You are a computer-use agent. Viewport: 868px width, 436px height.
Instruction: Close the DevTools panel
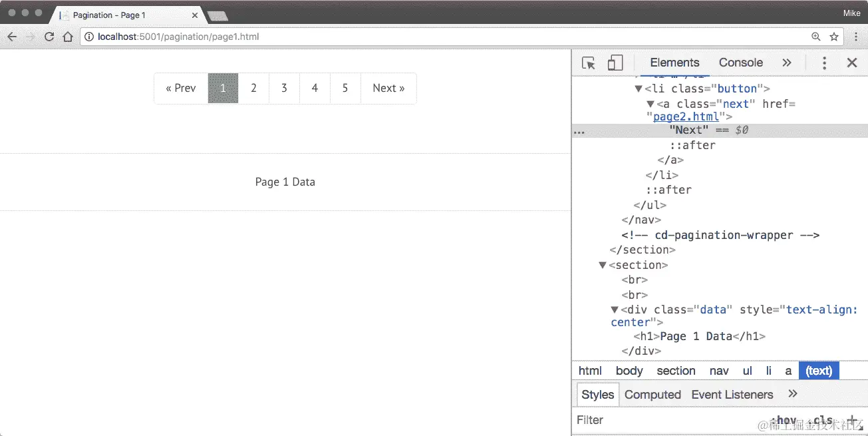click(852, 63)
